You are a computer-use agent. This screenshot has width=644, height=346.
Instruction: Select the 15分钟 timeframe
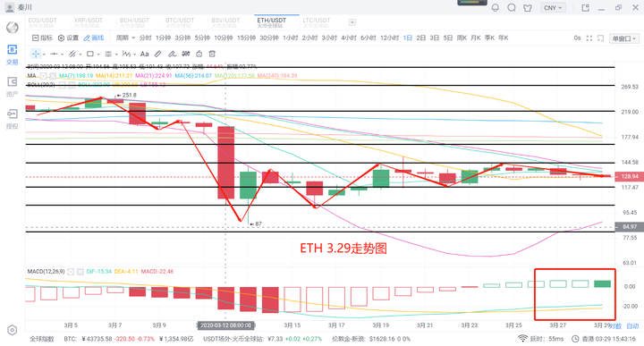point(247,38)
